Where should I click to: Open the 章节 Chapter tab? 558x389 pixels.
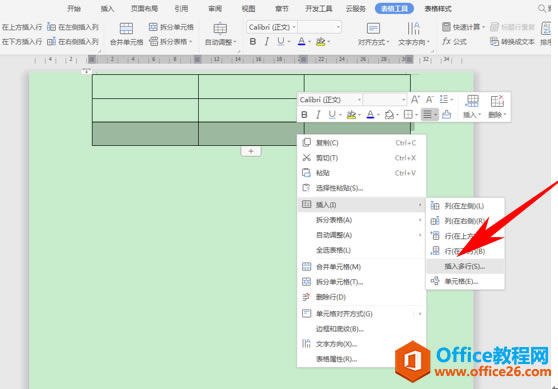(281, 9)
